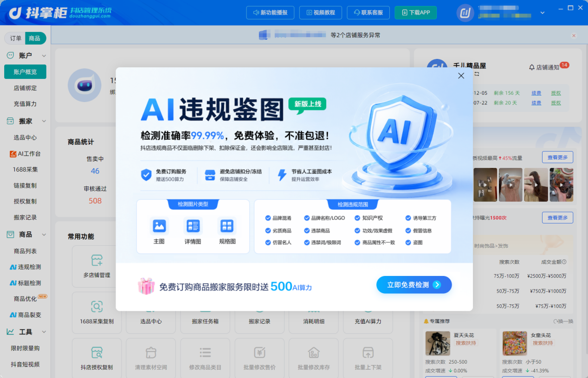The width and height of the screenshot is (588, 378).
Task: Click 查看更多 beside 45%流量
Action: [557, 157]
